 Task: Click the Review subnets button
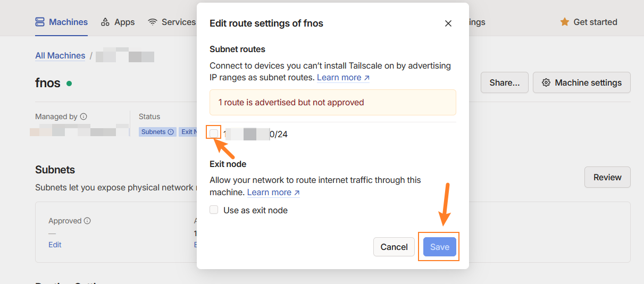click(607, 177)
